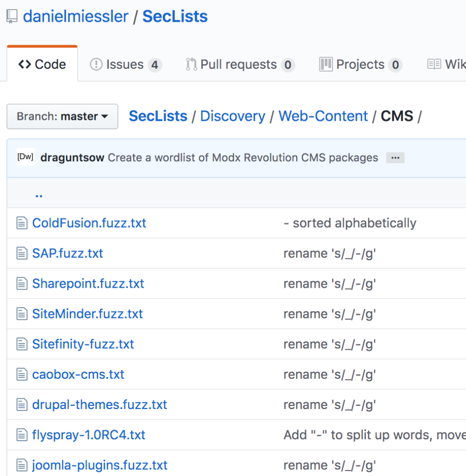The image size is (466, 476).
Task: Select the Code tab
Action: pos(42,65)
